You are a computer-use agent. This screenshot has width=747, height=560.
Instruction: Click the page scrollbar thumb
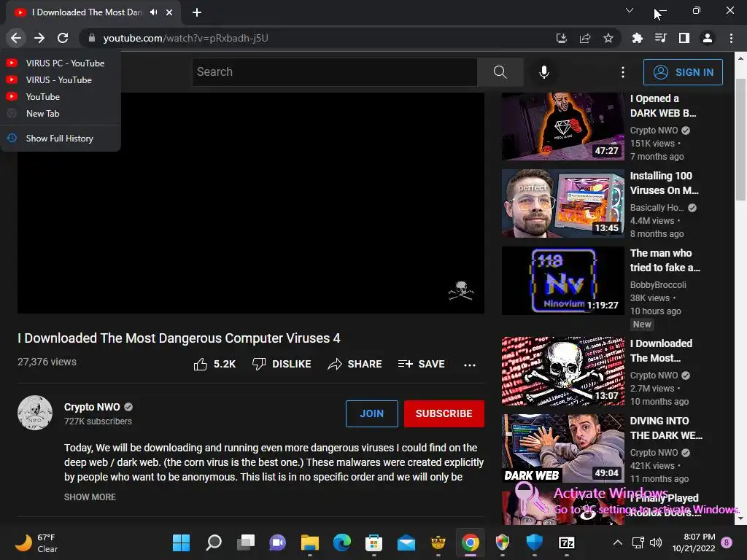(x=740, y=139)
